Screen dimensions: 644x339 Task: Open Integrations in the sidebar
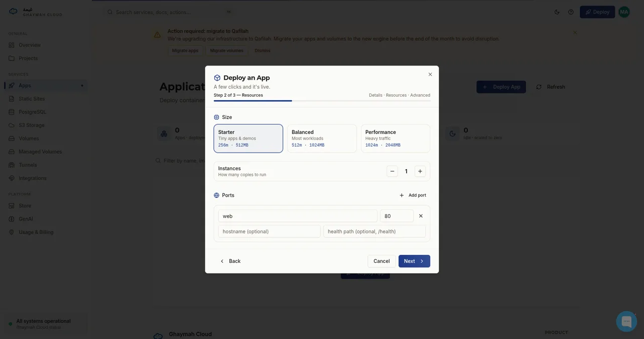click(46, 178)
